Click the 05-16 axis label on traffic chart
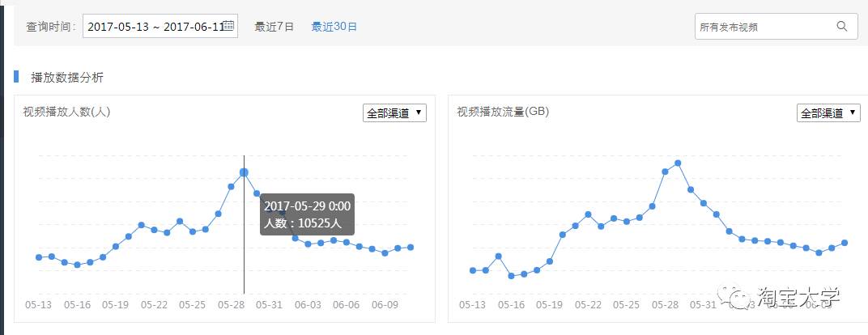868x335 pixels. tap(511, 304)
